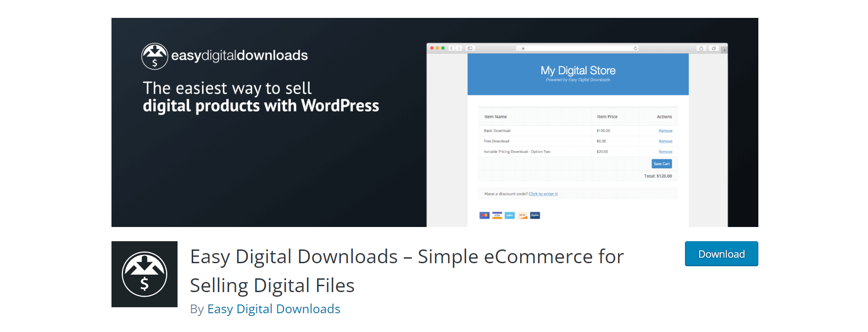This screenshot has width=868, height=332.
Task: Click the blue Download button
Action: pyautogui.click(x=721, y=254)
